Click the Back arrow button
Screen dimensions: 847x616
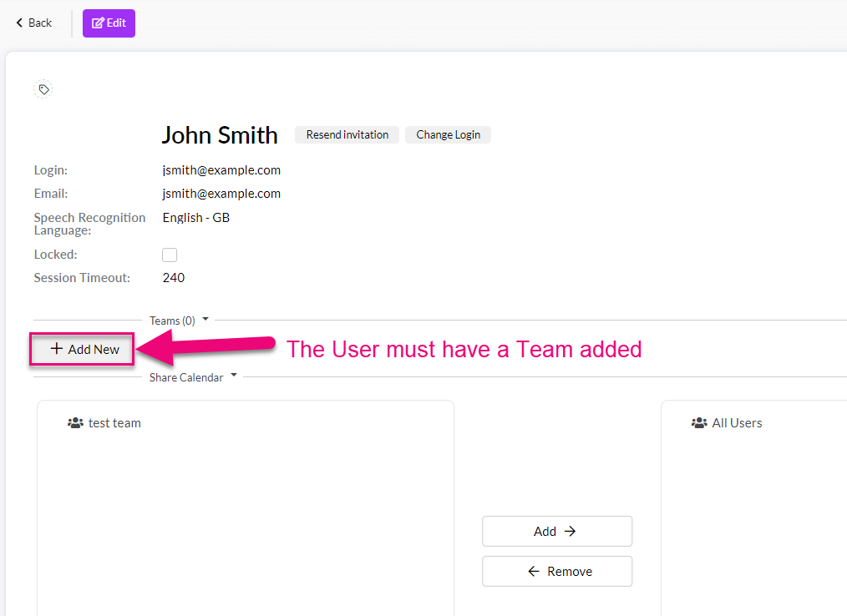coord(33,23)
